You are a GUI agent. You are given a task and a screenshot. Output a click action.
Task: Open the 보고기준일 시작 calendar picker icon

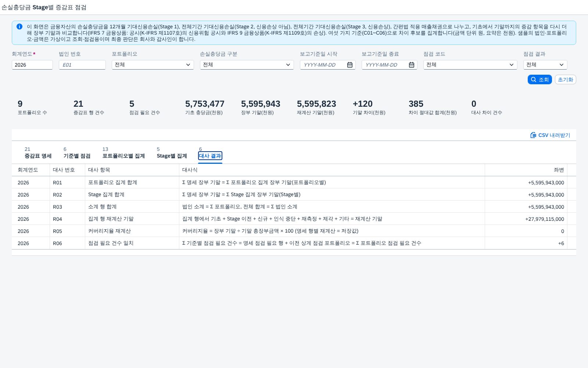[x=350, y=65]
